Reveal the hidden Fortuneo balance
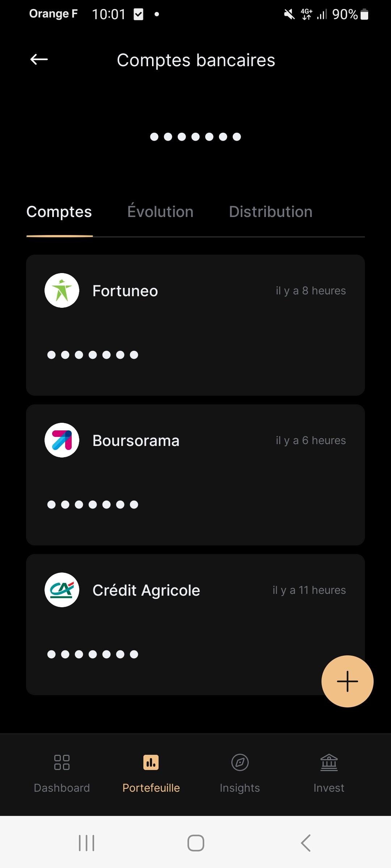Image resolution: width=391 pixels, height=868 pixels. (x=93, y=355)
